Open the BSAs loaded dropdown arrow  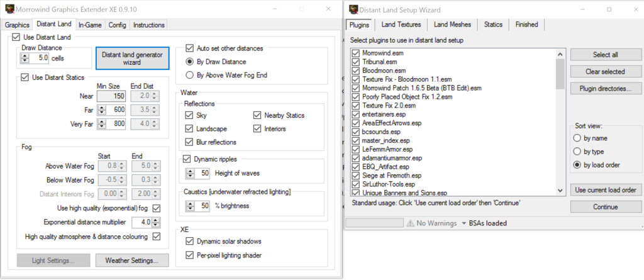(x=464, y=223)
